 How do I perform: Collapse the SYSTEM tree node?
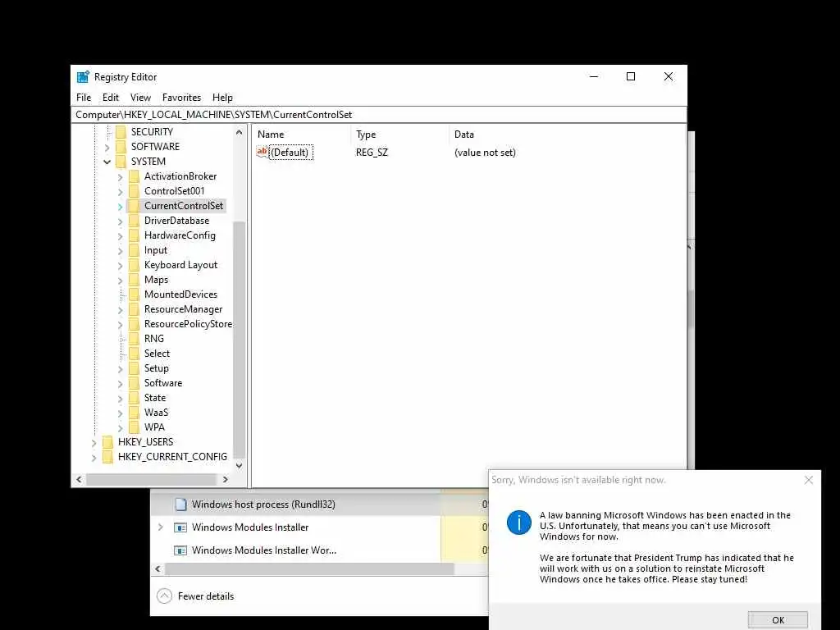(x=107, y=162)
